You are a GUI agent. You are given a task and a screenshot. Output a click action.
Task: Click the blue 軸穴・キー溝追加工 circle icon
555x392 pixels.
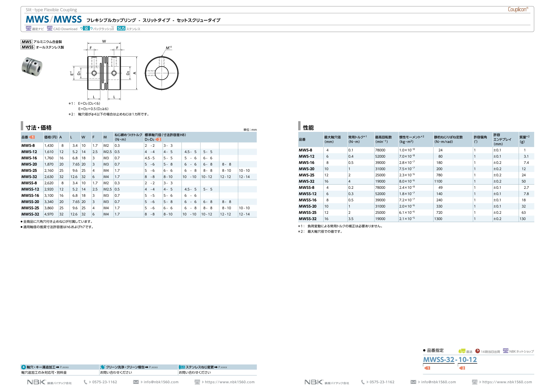coord(24,367)
